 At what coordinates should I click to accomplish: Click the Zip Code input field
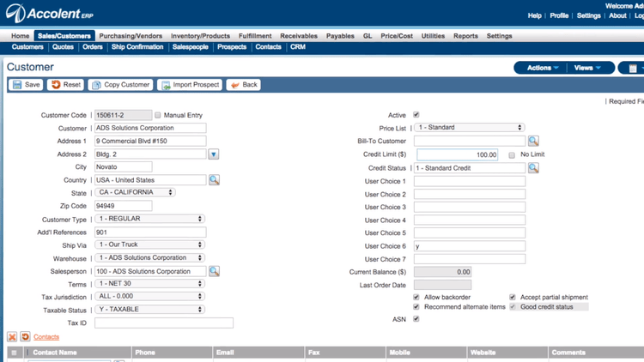point(123,206)
